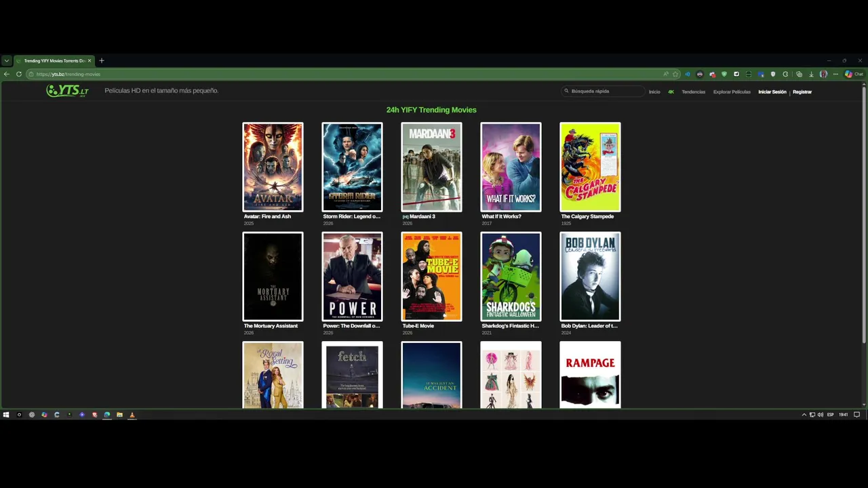Open It Was Just an Accident poster

(431, 375)
